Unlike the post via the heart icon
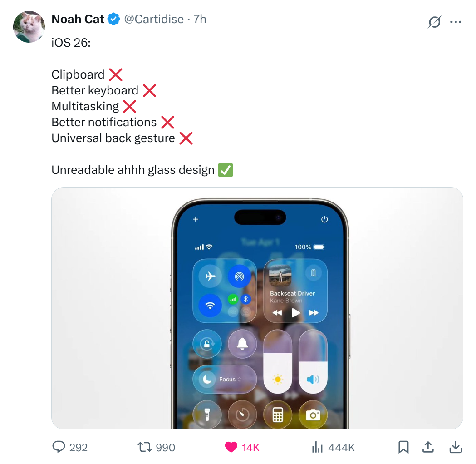 click(x=231, y=447)
